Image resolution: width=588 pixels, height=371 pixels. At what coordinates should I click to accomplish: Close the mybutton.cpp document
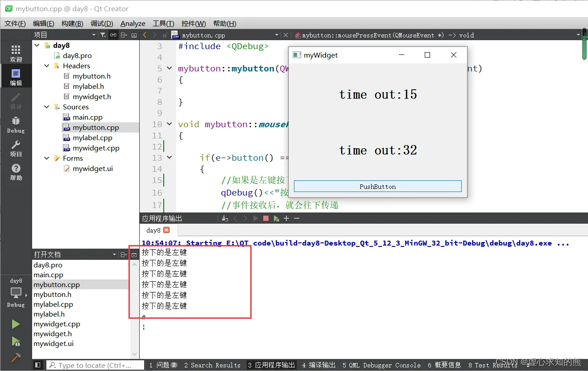(x=286, y=35)
